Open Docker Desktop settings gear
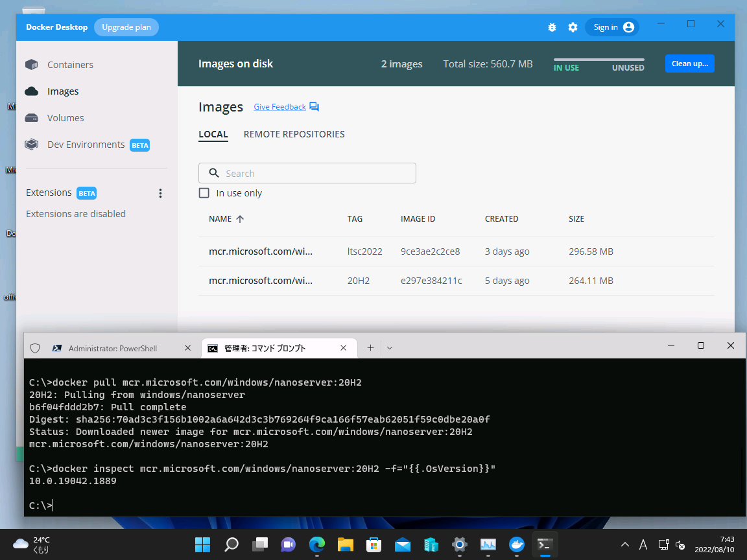This screenshot has width=747, height=560. pos(573,27)
